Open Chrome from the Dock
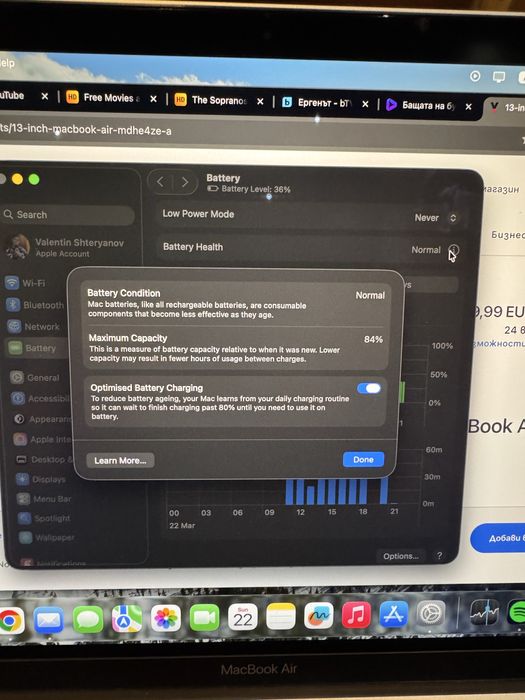 (10, 620)
